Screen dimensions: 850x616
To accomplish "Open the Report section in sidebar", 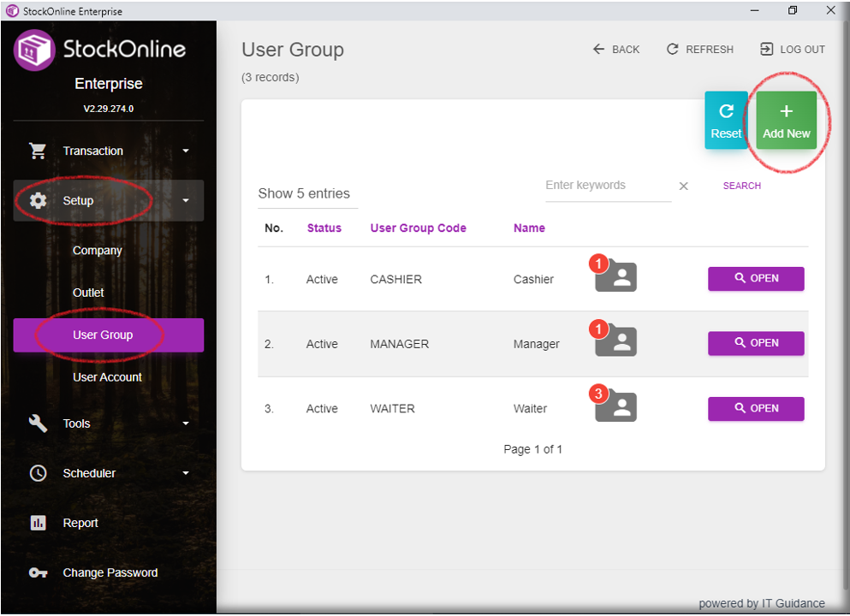I will (x=80, y=523).
